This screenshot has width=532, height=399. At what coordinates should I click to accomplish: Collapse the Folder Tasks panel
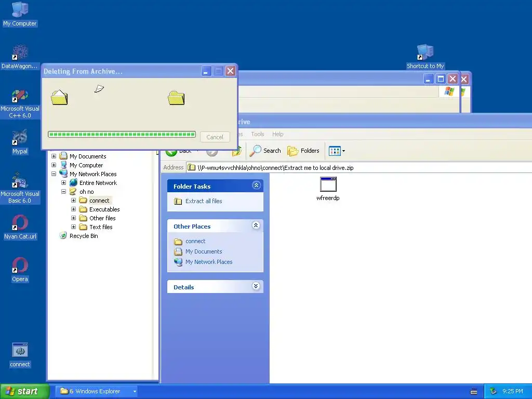point(256,185)
